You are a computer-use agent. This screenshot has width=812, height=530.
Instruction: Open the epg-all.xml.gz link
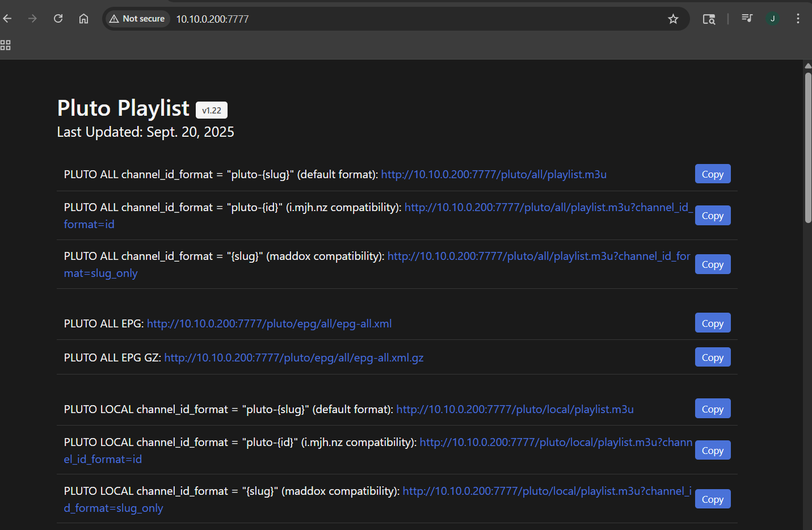[x=293, y=357]
